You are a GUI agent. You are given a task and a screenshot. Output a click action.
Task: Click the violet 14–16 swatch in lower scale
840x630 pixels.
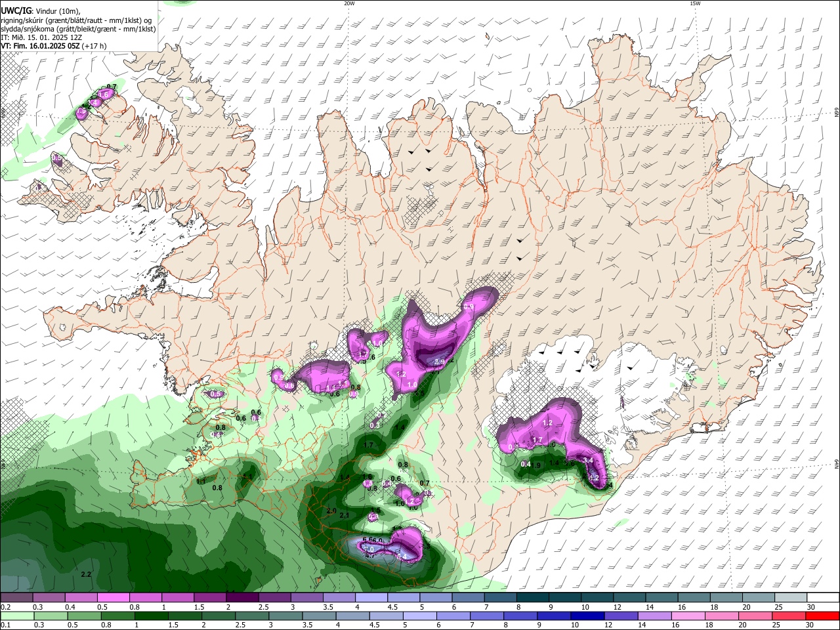pyautogui.click(x=656, y=616)
